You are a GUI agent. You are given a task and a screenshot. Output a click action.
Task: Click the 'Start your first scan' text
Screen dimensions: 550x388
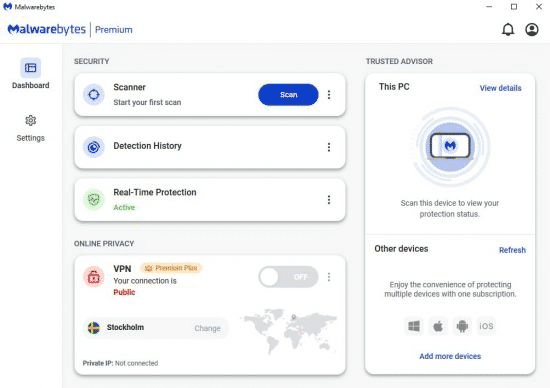pyautogui.click(x=147, y=102)
